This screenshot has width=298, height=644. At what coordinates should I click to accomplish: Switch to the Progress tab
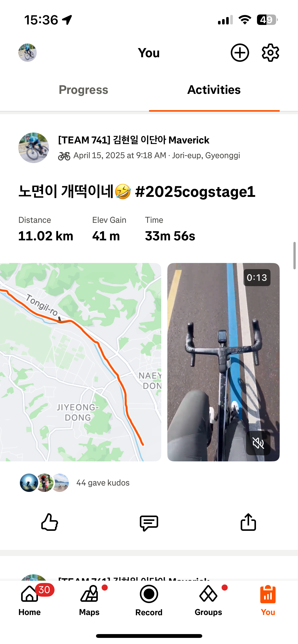84,90
